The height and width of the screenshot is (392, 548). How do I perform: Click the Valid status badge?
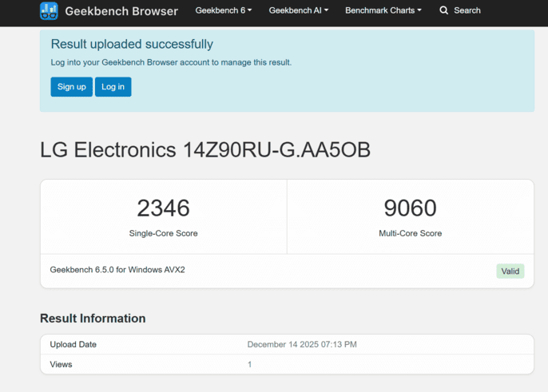[510, 271]
